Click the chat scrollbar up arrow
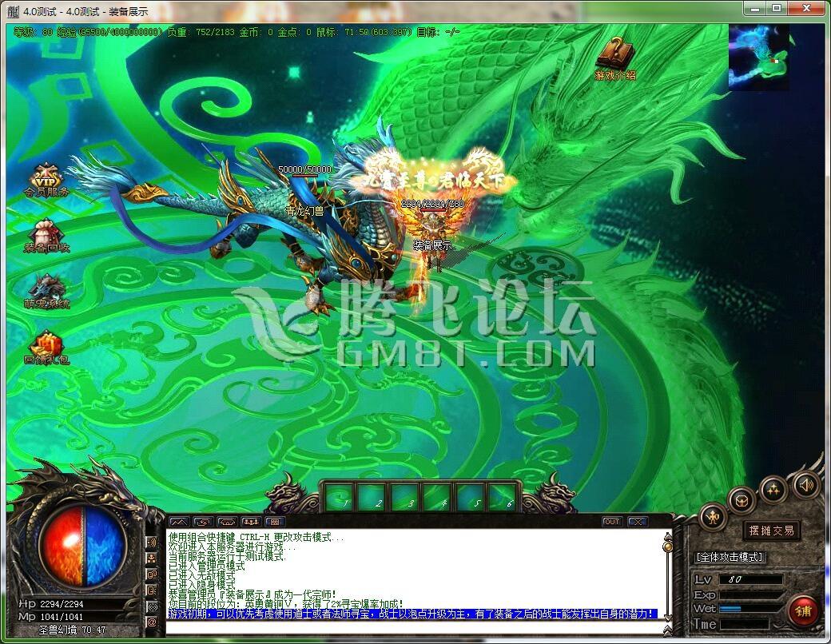The height and width of the screenshot is (644, 831). (668, 536)
